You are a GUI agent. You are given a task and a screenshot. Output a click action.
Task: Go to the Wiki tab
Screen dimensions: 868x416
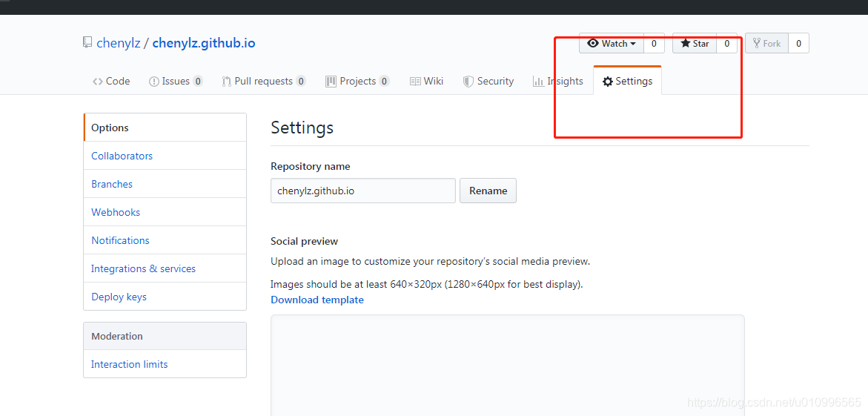tap(426, 81)
